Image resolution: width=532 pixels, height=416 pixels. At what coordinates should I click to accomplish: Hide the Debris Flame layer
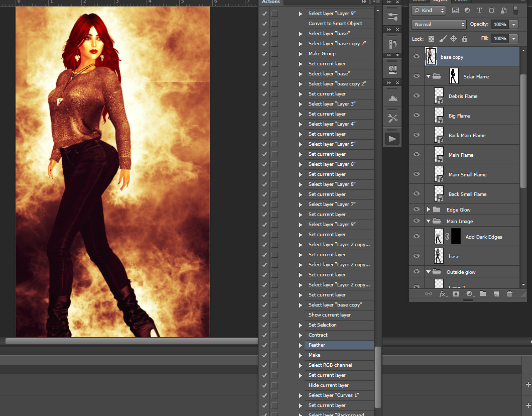point(416,96)
